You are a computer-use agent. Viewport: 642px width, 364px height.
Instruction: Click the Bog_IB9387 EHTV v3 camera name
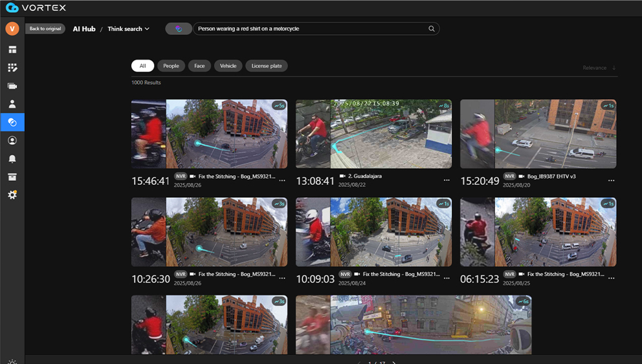point(551,177)
